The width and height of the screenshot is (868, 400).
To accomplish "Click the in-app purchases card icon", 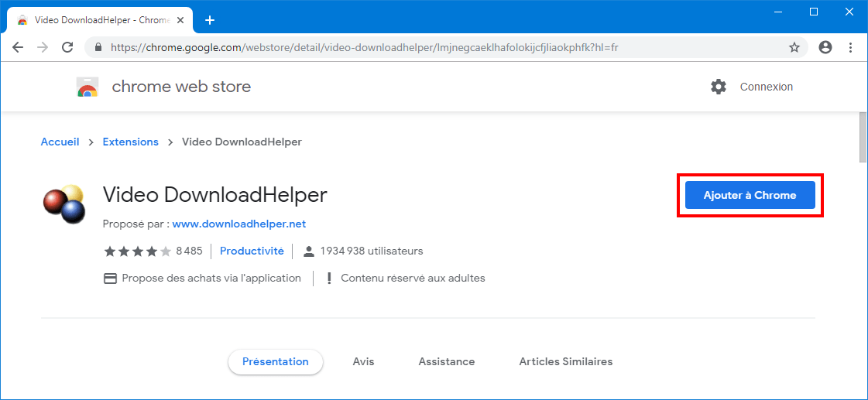I will coord(110,279).
